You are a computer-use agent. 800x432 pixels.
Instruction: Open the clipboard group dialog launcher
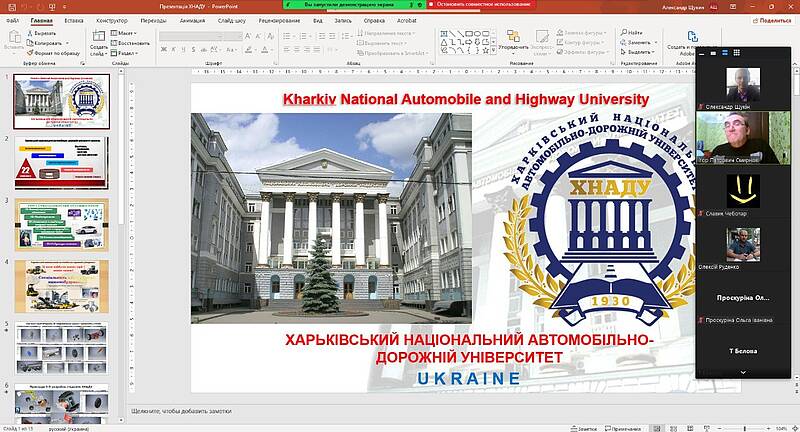(x=82, y=63)
